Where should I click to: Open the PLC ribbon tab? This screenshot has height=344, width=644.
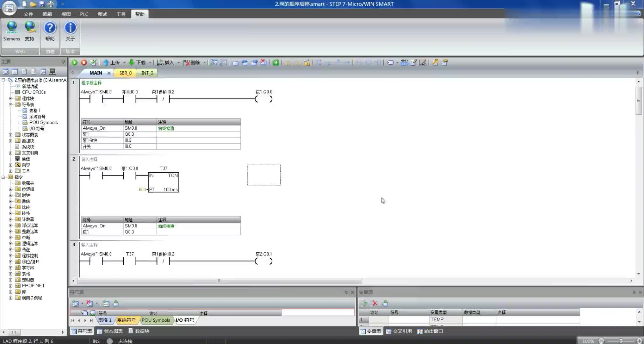click(x=84, y=14)
